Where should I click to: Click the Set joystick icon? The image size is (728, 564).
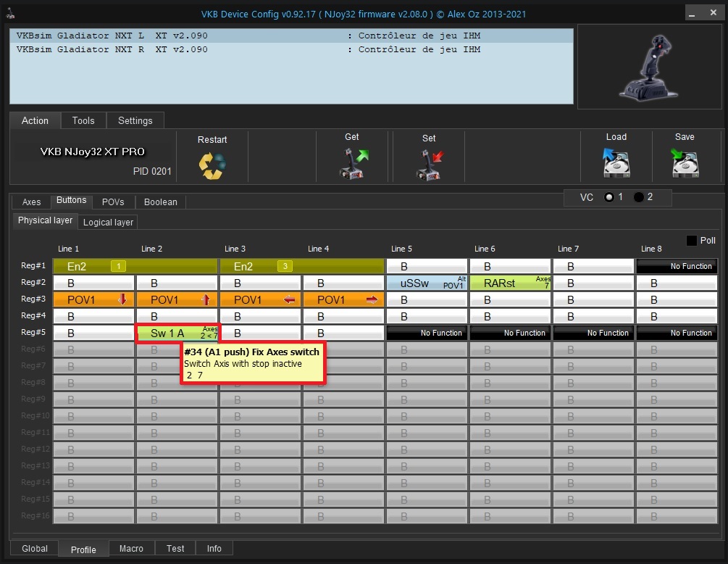(430, 165)
